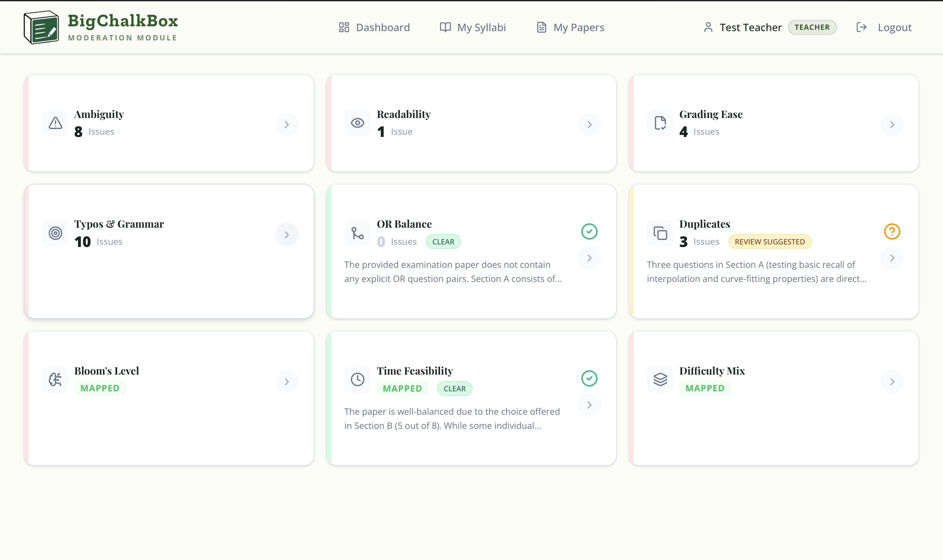Expand the Ambiguity card chevron
The width and height of the screenshot is (943, 560).
coord(287,124)
